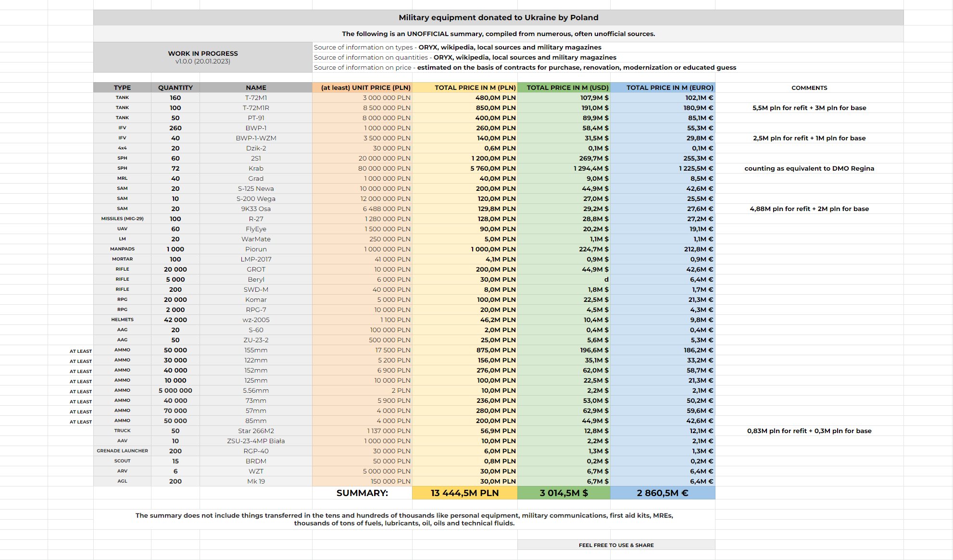Select the wz-2005 quantity 42 000
953x560 pixels.
(176, 320)
